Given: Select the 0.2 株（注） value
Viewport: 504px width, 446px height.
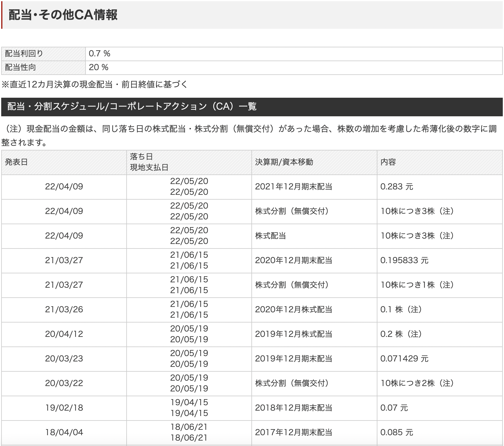Looking at the screenshot, I should click(401, 334).
